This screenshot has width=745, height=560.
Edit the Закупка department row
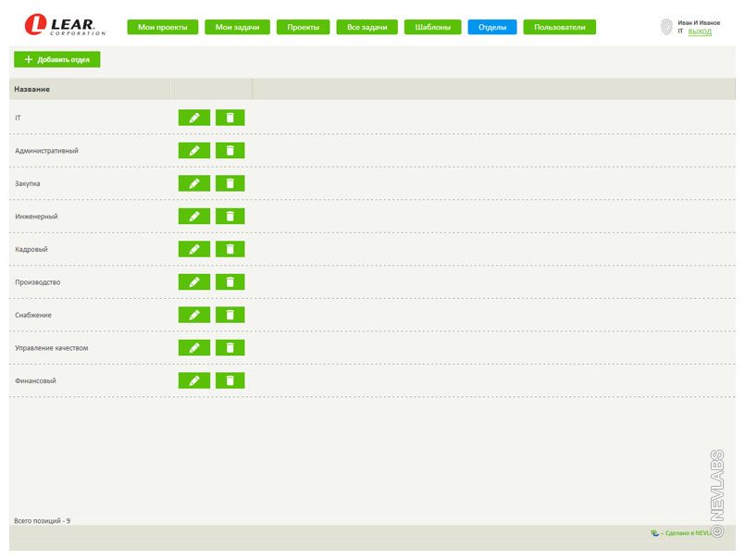193,183
